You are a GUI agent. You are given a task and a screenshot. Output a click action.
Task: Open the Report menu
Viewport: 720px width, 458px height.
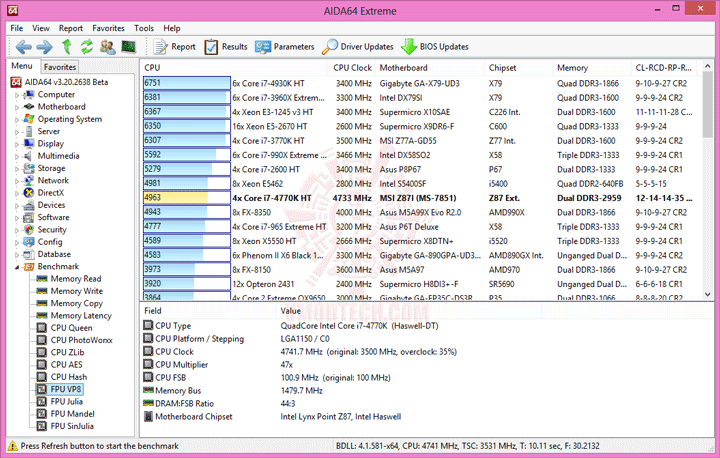click(71, 28)
